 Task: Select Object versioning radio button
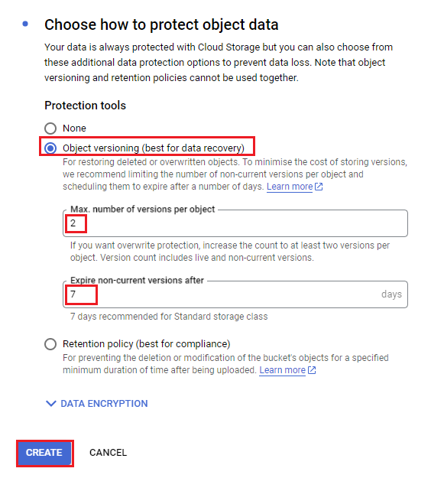pyautogui.click(x=50, y=148)
